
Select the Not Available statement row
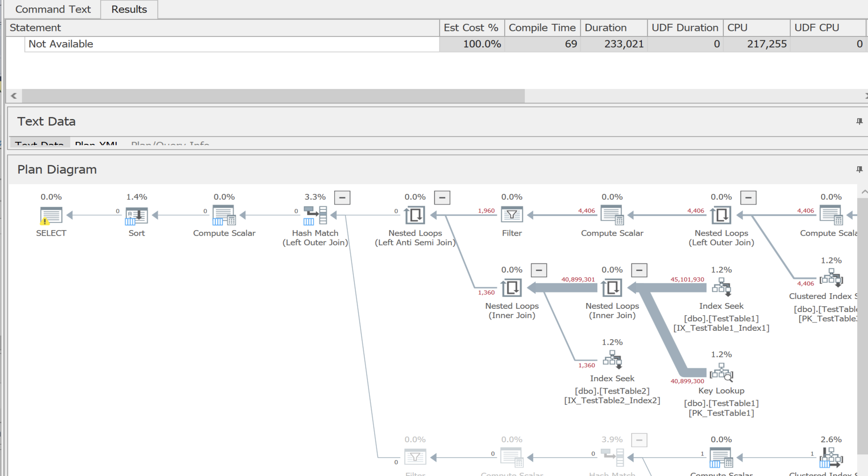pos(232,44)
